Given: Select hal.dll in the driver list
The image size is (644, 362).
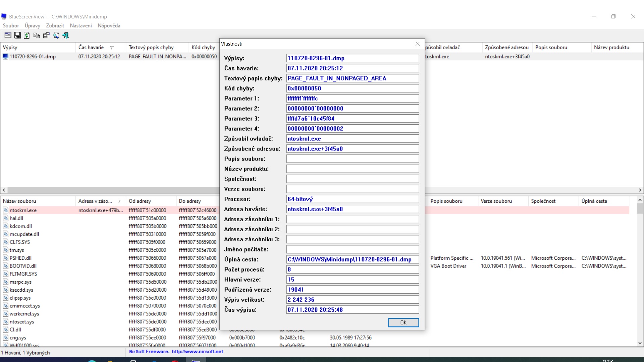Looking at the screenshot, I should 16,218.
